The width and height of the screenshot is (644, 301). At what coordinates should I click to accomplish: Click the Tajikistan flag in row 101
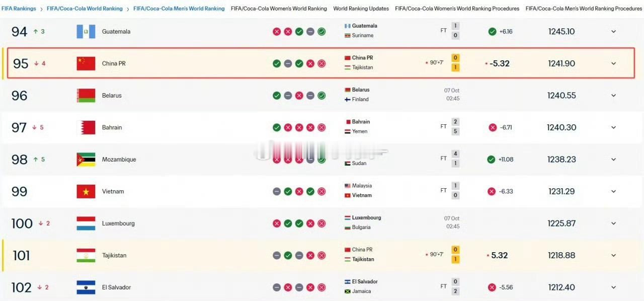click(x=86, y=255)
